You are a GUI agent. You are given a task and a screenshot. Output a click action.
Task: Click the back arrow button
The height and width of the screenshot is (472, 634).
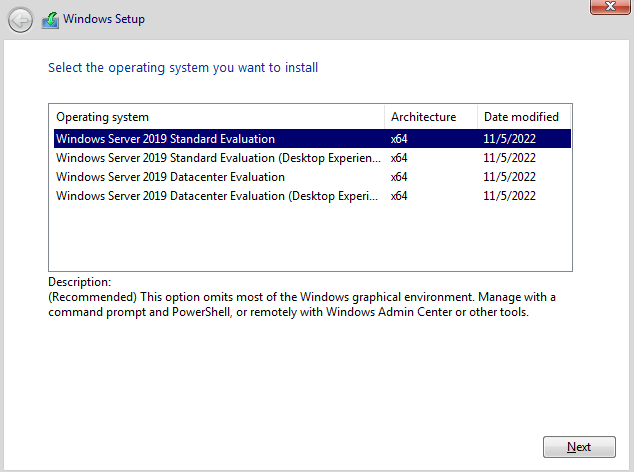[20, 20]
